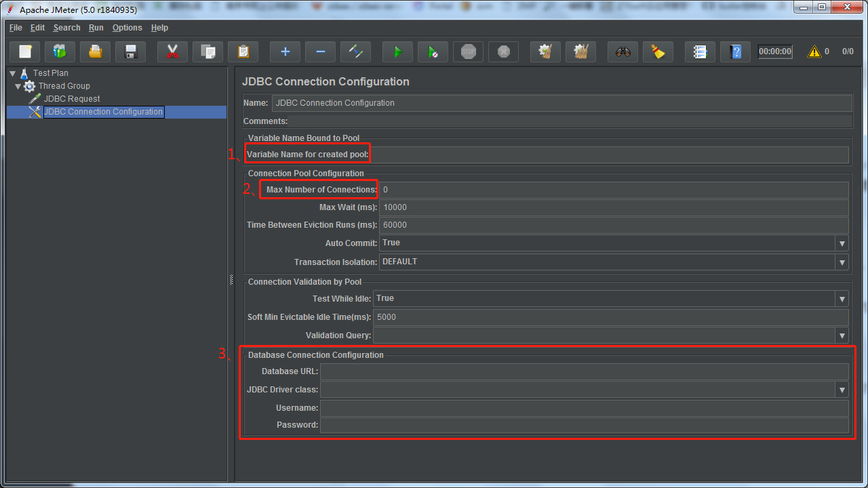Click the Reset Search broom icon
868x488 pixels.
pyautogui.click(x=658, y=52)
